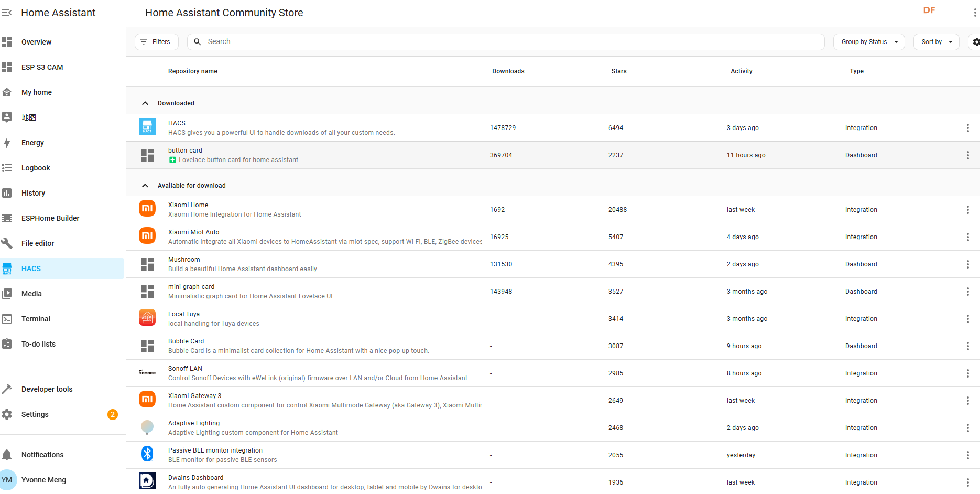
Task: Open the button-card row options menu
Action: tap(967, 155)
